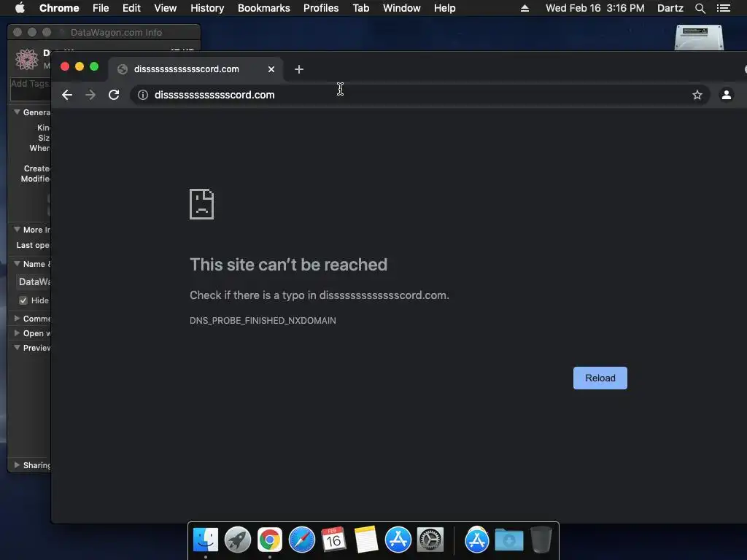Open the Profiles menu
This screenshot has width=747, height=560.
coord(321,8)
